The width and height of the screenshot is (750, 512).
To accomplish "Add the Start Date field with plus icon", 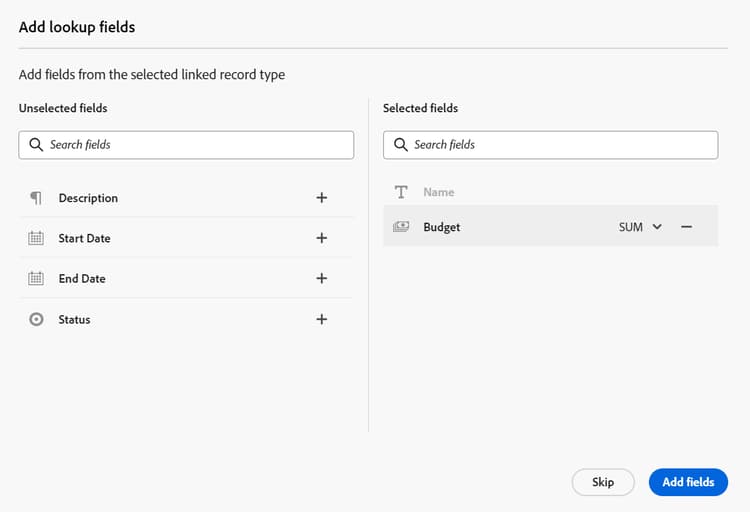I will click(x=321, y=238).
